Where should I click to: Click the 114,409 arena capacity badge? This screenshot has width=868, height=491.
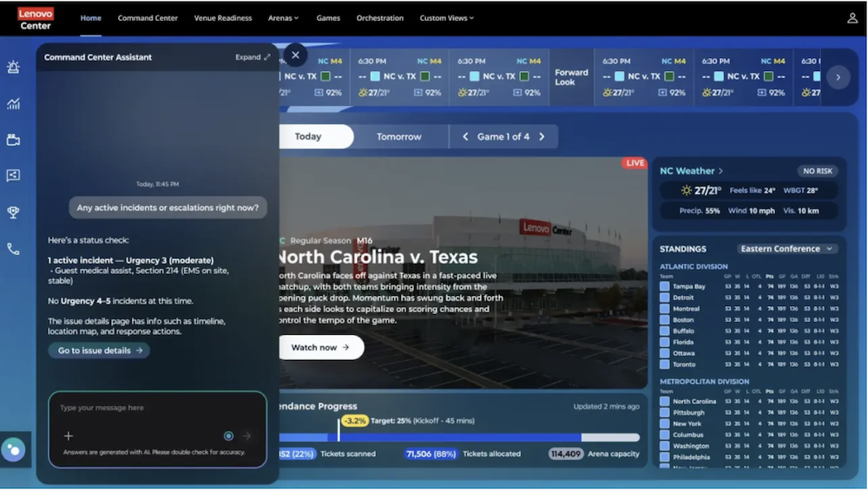[566, 454]
